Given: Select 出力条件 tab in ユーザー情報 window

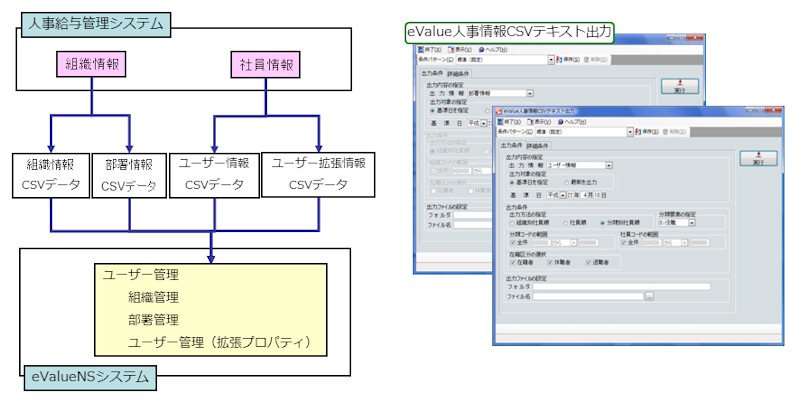Looking at the screenshot, I should point(511,145).
